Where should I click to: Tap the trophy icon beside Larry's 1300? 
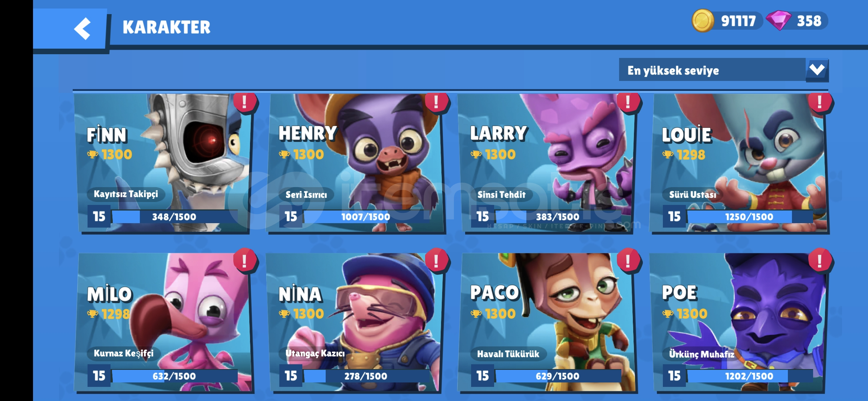pyautogui.click(x=476, y=154)
